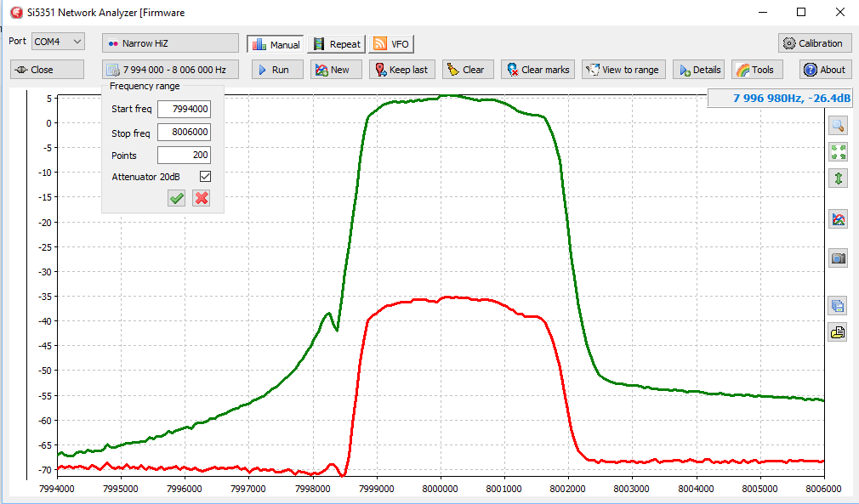Edit the Start freq field

tap(184, 109)
